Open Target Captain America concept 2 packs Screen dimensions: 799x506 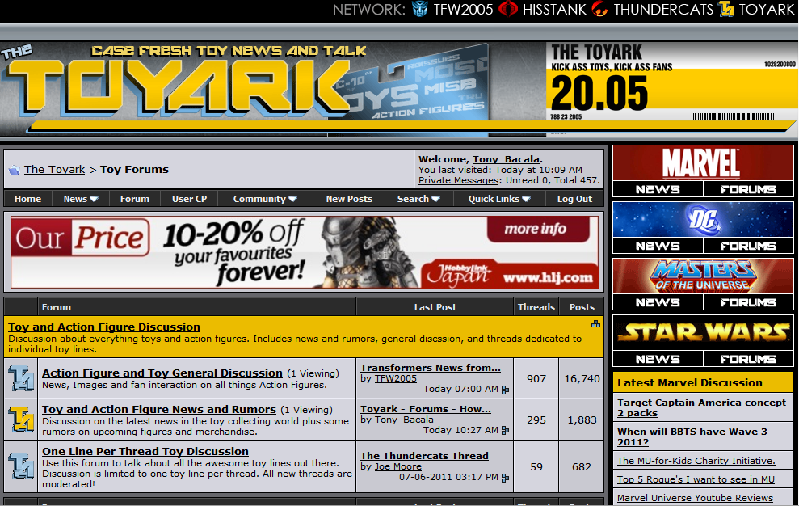pos(701,408)
